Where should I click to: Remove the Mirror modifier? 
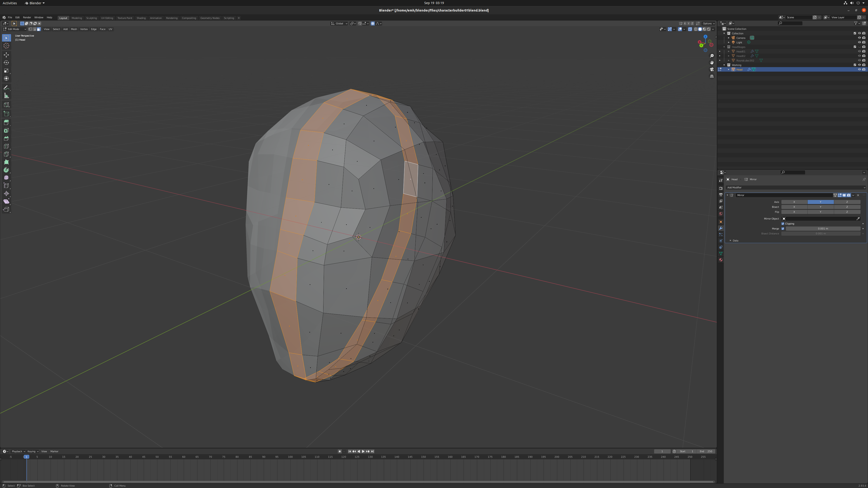[858, 195]
